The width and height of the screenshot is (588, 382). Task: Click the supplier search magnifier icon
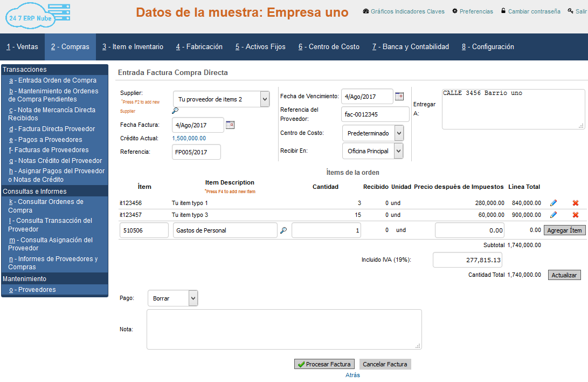point(175,111)
